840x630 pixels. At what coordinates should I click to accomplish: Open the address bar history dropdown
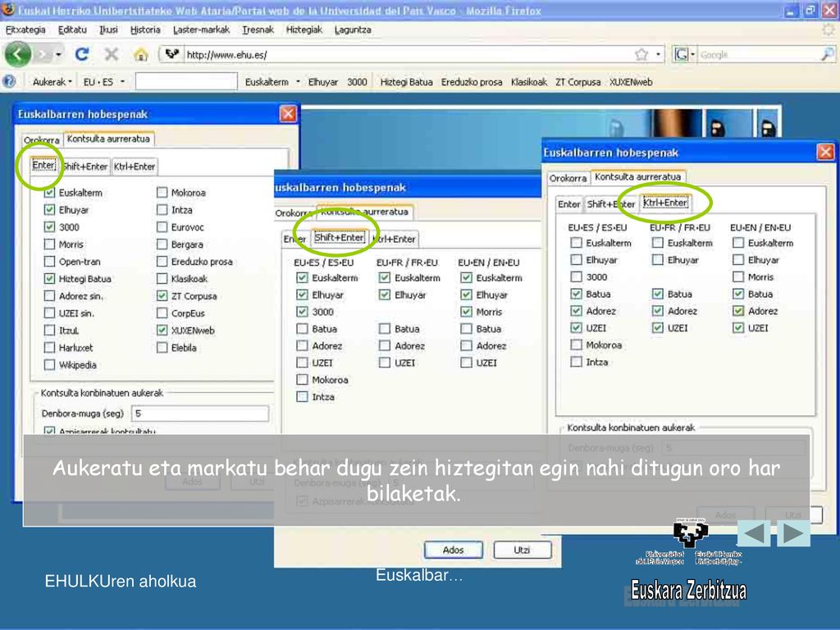pos(658,54)
